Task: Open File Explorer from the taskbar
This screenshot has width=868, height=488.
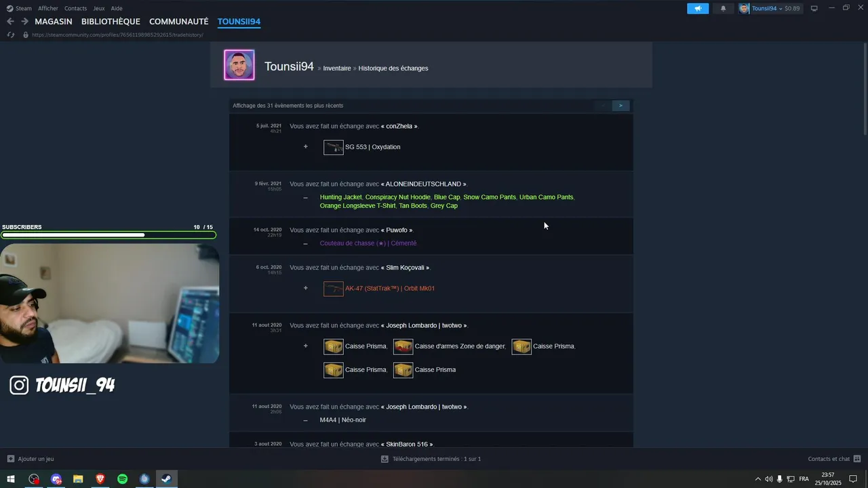Action: [78, 479]
